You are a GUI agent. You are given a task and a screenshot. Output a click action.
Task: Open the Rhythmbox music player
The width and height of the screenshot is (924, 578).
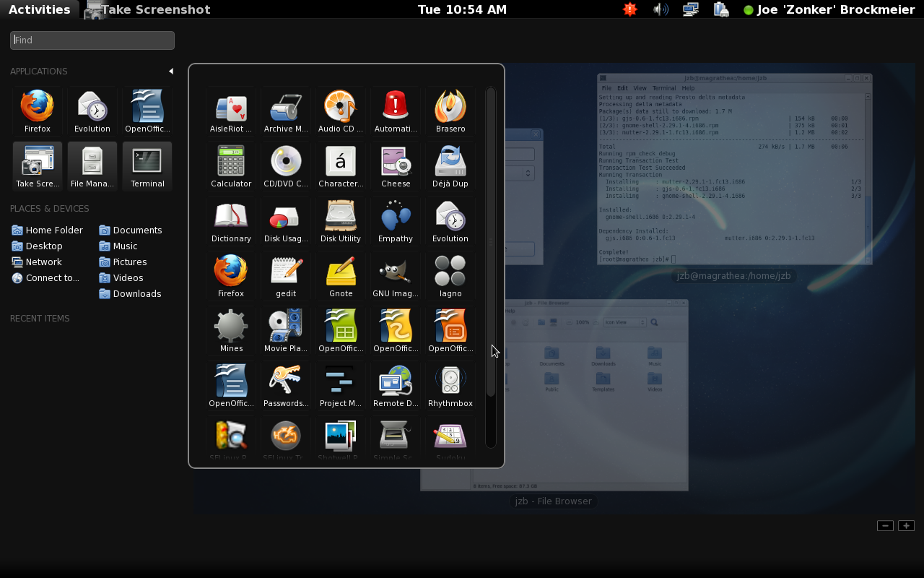pyautogui.click(x=450, y=385)
